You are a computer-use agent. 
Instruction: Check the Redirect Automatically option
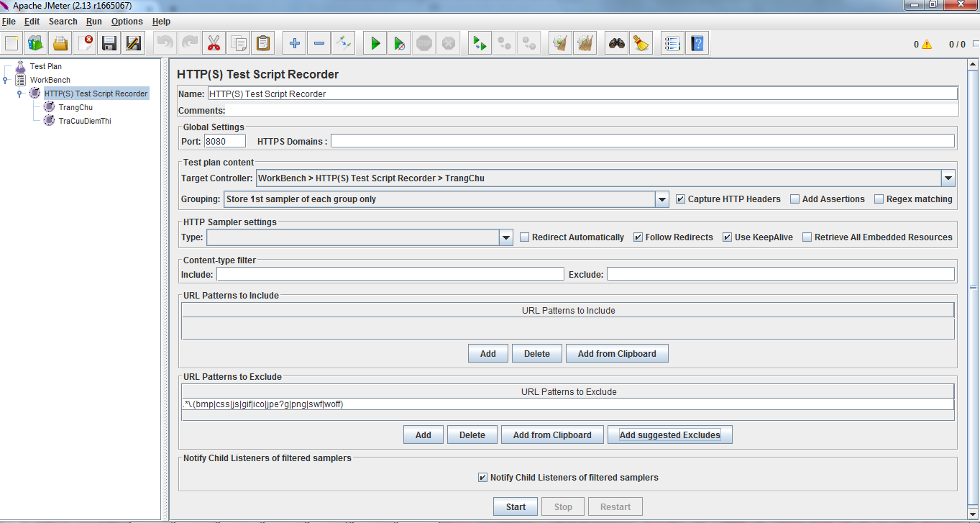(524, 237)
